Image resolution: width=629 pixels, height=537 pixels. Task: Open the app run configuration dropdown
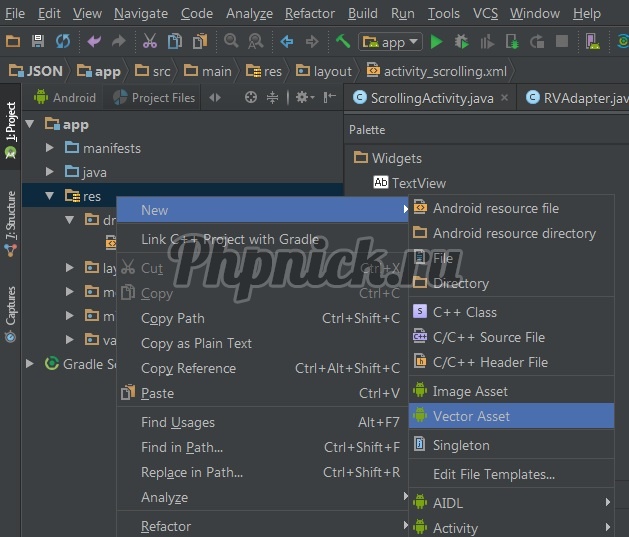[x=390, y=42]
